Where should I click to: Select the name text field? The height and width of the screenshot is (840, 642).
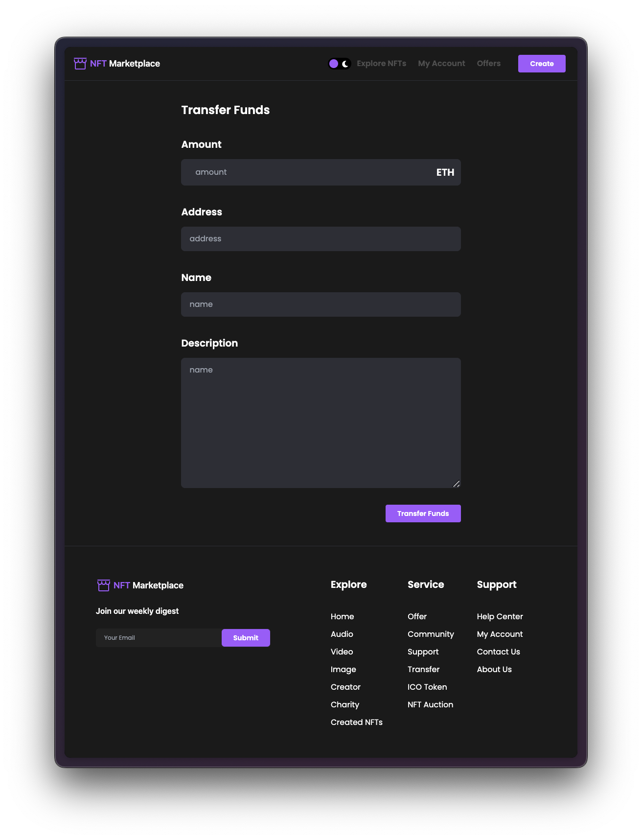[x=321, y=304]
